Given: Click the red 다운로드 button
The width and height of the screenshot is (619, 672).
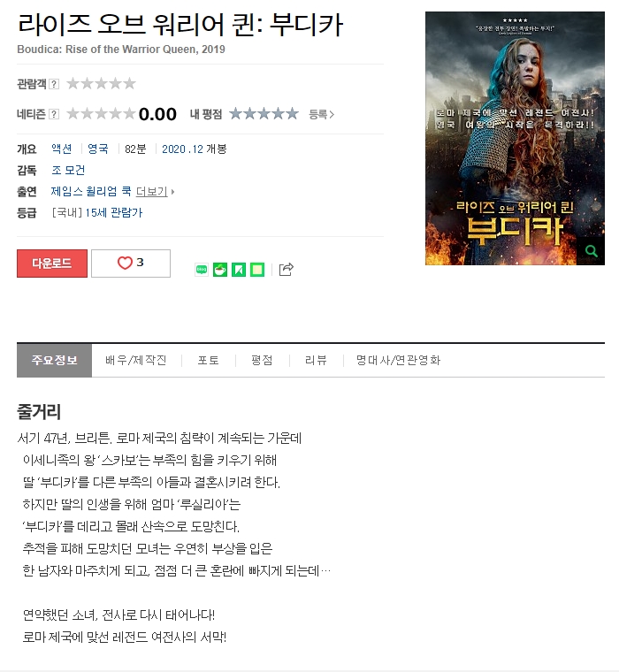Looking at the screenshot, I should 52,263.
